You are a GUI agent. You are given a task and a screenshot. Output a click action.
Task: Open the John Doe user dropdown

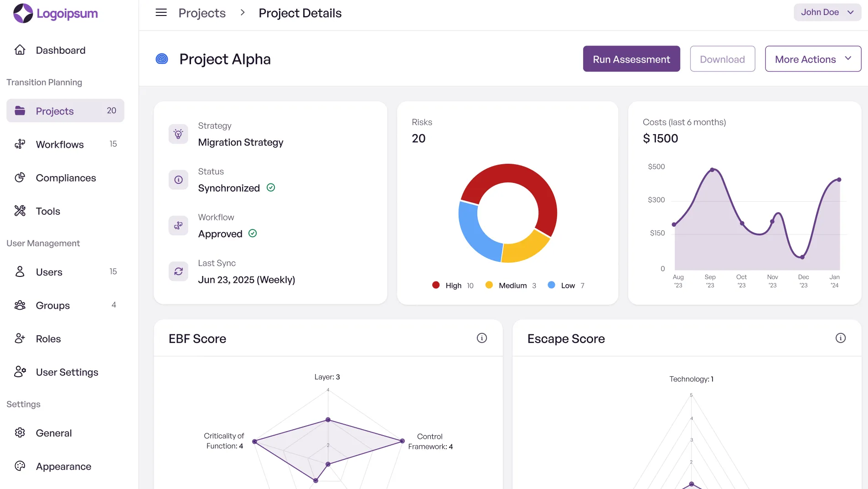[x=827, y=12]
